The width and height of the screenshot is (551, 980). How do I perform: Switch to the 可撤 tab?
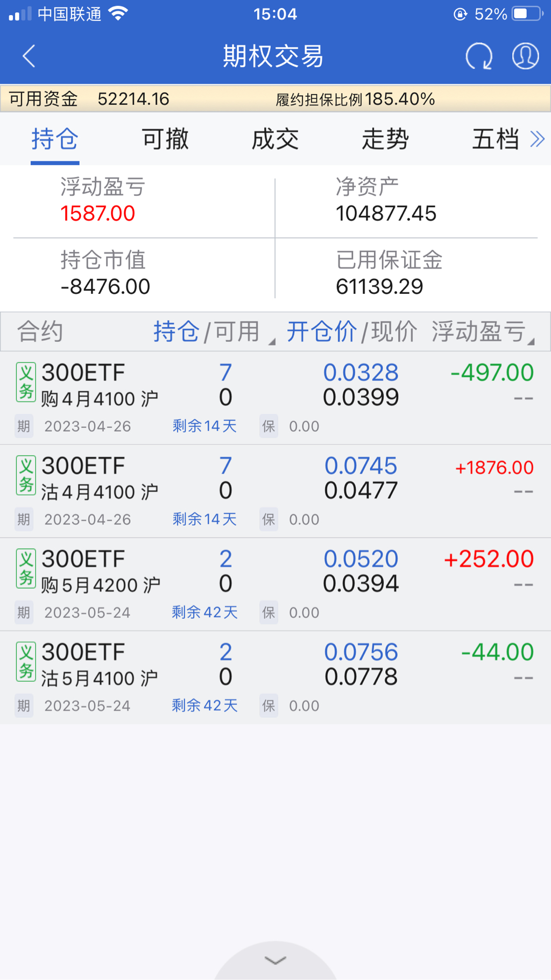click(165, 139)
